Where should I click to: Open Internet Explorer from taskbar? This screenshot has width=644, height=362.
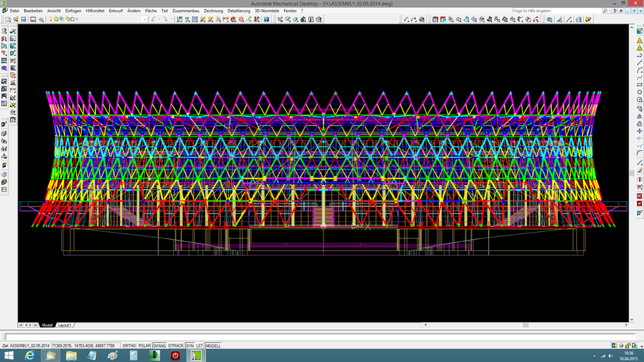pyautogui.click(x=30, y=355)
